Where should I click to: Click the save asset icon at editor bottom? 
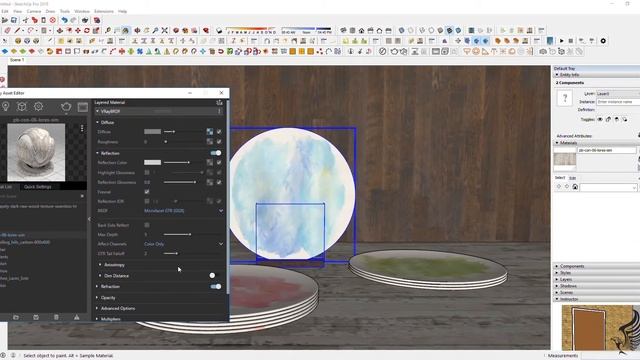point(36,317)
